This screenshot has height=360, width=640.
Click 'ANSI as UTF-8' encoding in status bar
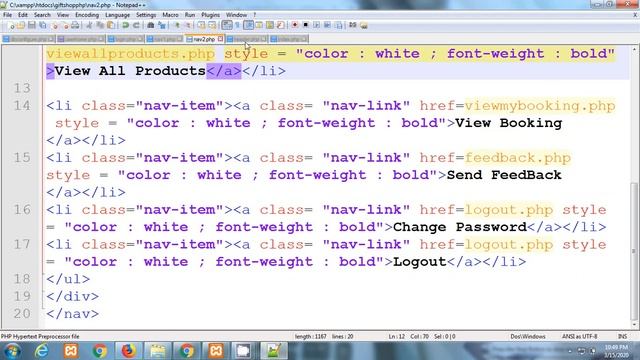(x=579, y=337)
